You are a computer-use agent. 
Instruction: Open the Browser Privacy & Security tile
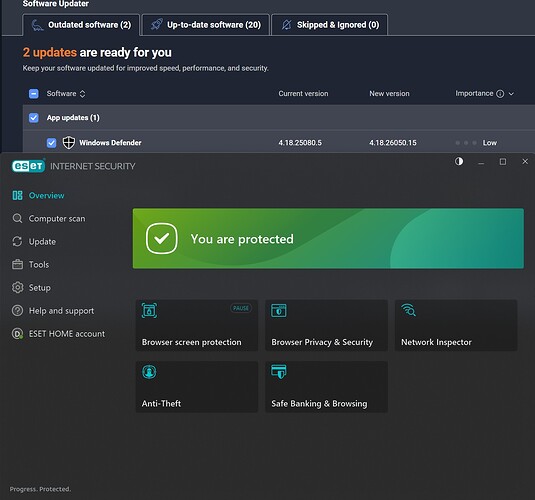coord(327,325)
